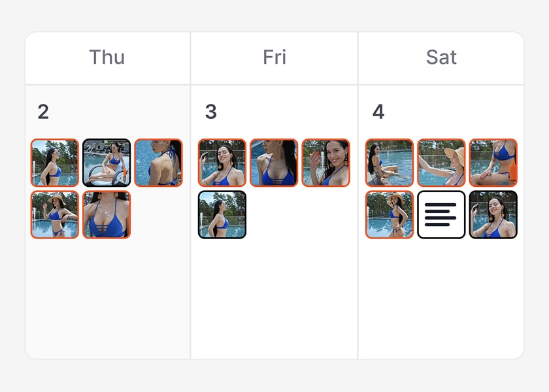The image size is (549, 392).
Task: Click day number 4 on Saturday
Action: point(378,112)
